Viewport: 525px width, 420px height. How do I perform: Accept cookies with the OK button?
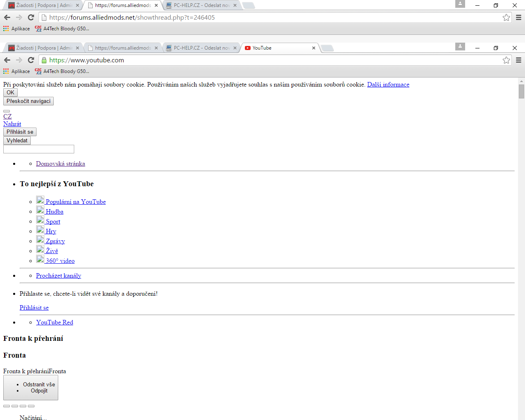[x=10, y=93]
